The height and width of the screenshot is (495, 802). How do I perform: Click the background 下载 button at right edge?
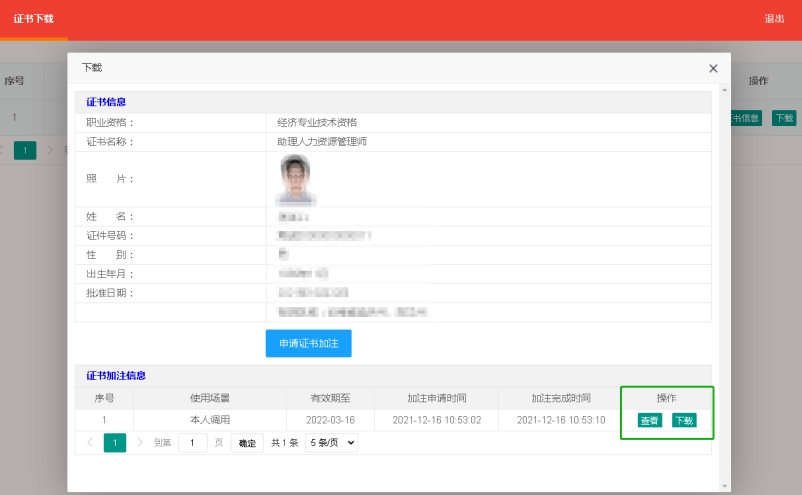point(784,118)
